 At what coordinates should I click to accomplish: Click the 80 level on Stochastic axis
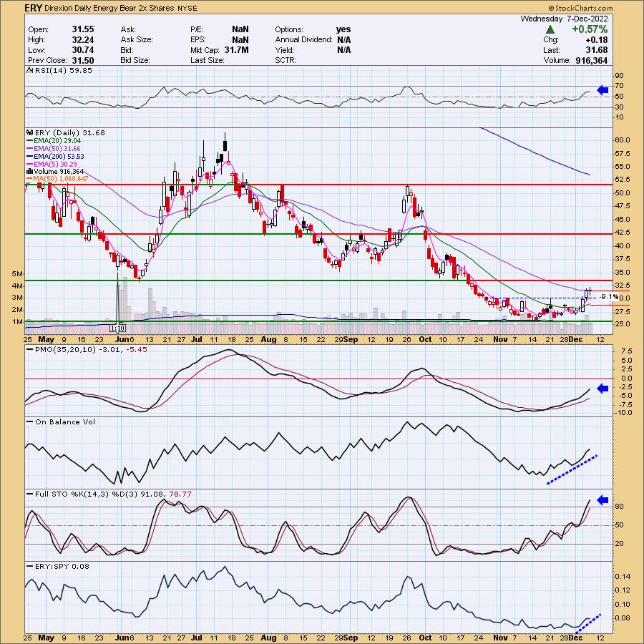tap(619, 507)
